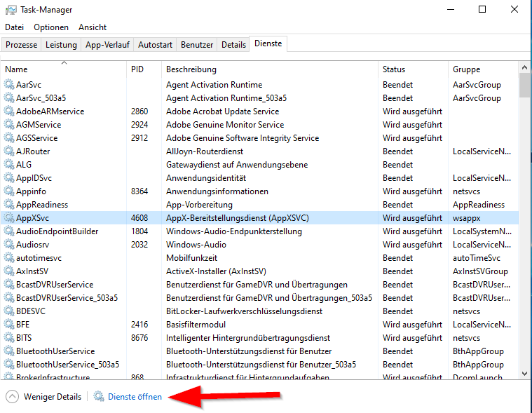This screenshot has width=532, height=413.
Task: Switch to the Autostart tab
Action: (x=155, y=45)
